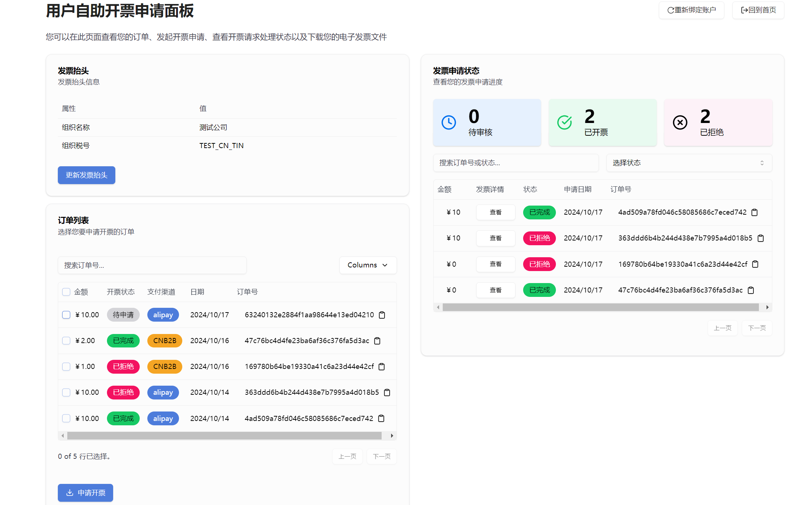Click 已拒绝 badge in order 363ddd6b status row
The width and height of the screenshot is (812, 505).
540,238
